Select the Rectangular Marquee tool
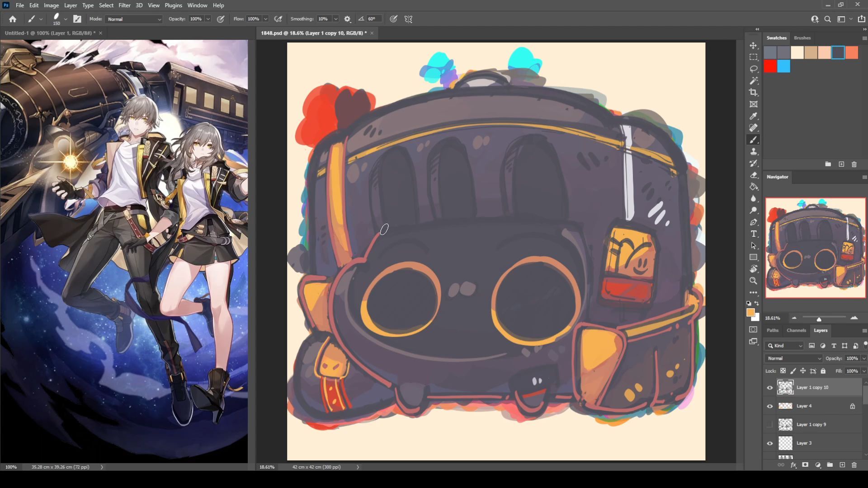This screenshot has height=488, width=868. click(x=753, y=57)
